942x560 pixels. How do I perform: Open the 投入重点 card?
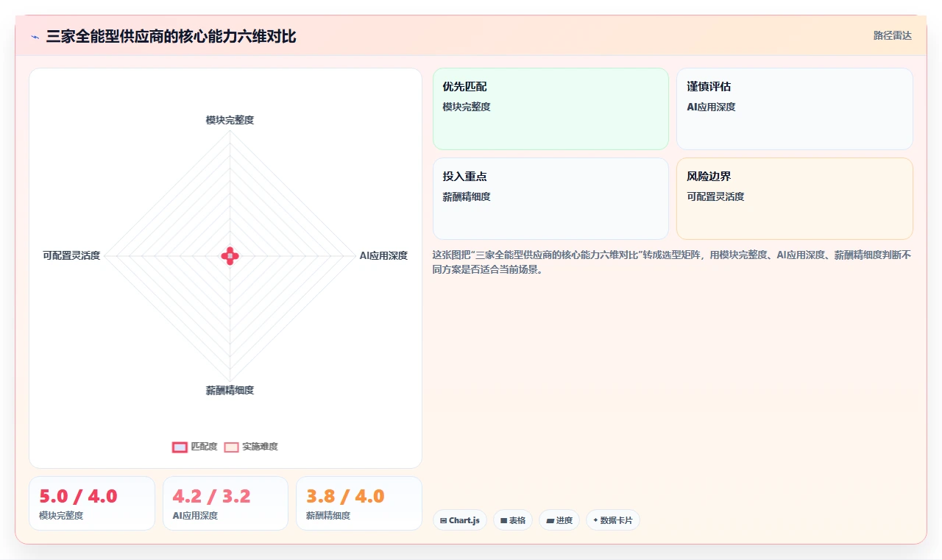coord(550,199)
